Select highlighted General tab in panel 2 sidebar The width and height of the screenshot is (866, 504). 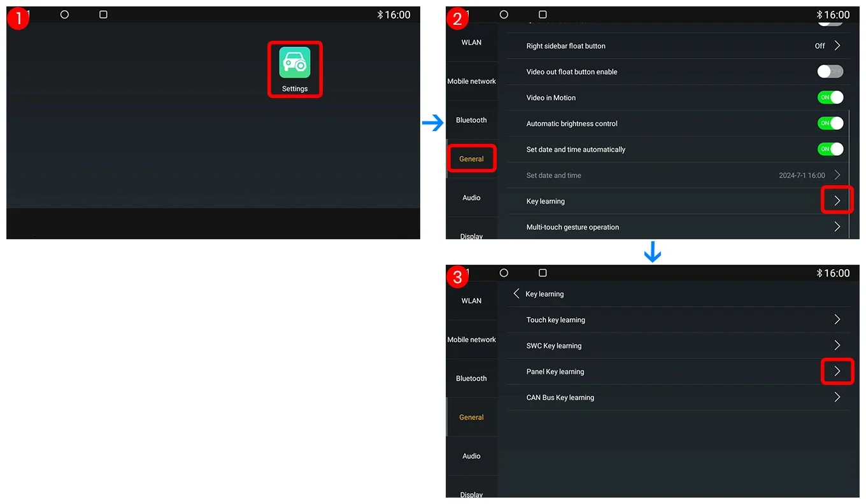pos(471,158)
